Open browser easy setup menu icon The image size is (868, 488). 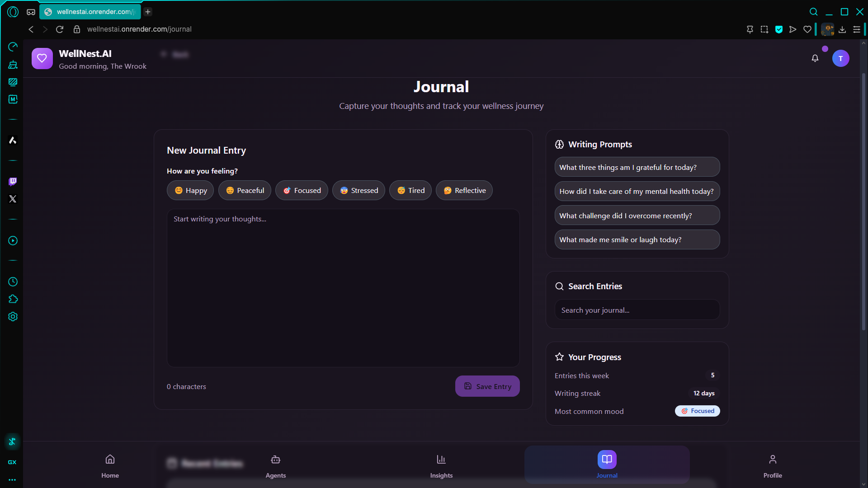pyautogui.click(x=856, y=29)
